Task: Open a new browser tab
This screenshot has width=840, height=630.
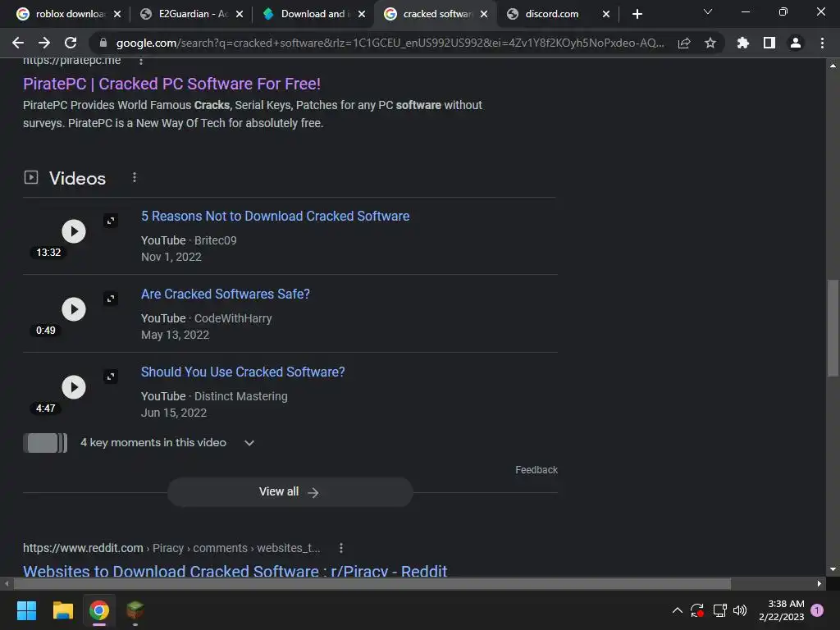Action: (x=637, y=14)
